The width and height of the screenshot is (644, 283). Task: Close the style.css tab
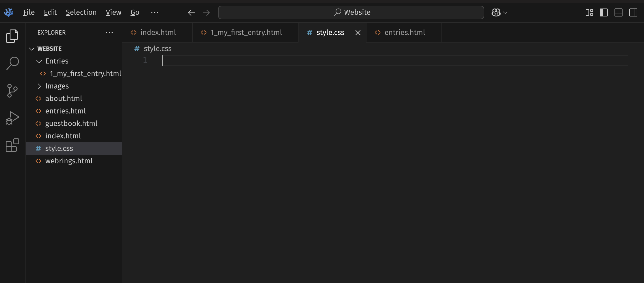(358, 33)
